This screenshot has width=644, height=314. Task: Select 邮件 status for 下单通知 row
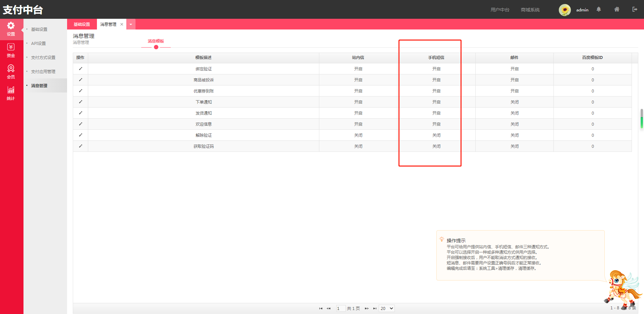515,102
